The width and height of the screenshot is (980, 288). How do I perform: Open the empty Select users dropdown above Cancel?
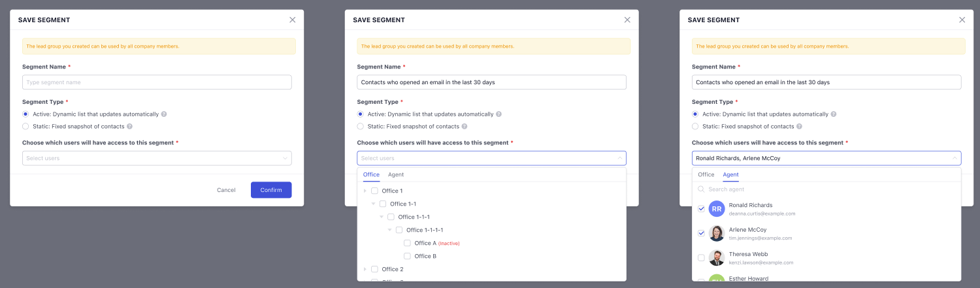coord(157,158)
